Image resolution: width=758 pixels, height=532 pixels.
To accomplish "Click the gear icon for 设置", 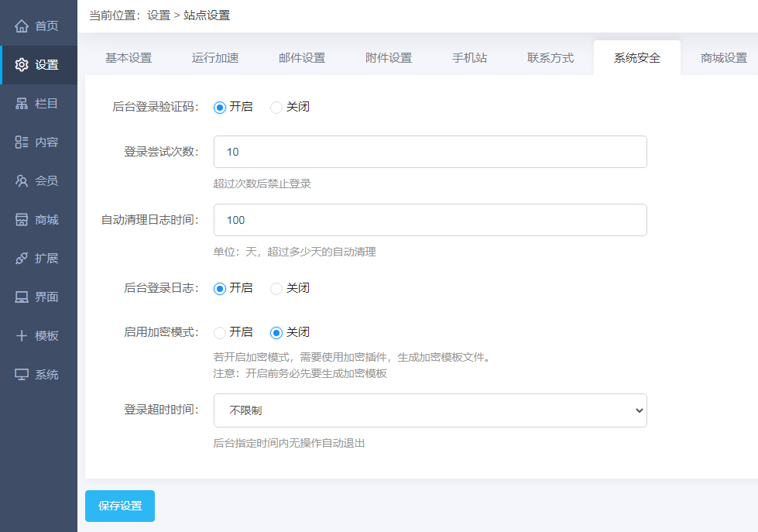I will [x=22, y=65].
